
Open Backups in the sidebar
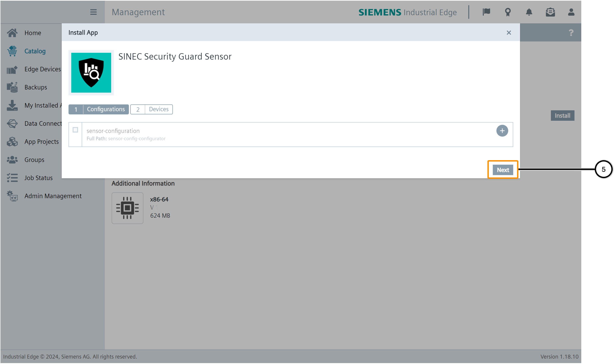(36, 87)
